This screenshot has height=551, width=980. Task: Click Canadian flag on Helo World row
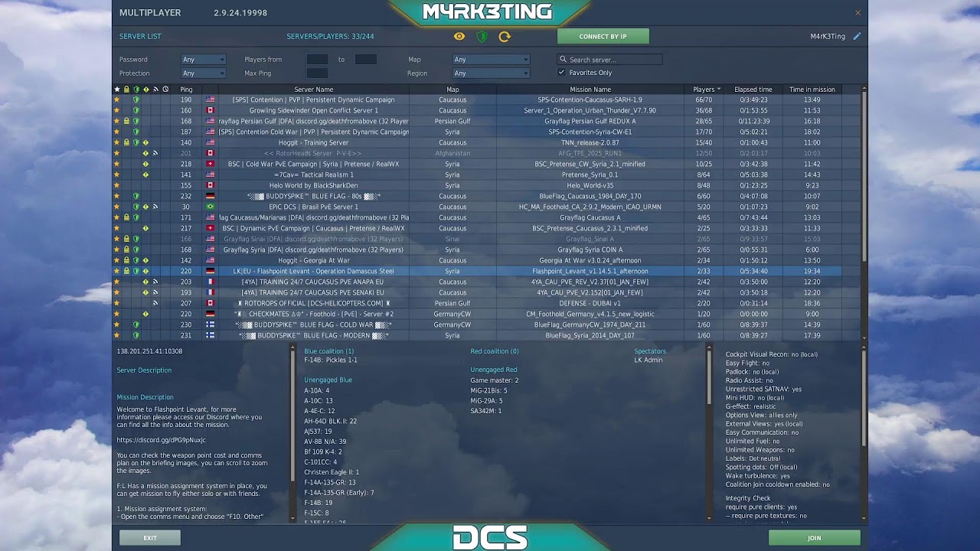pyautogui.click(x=211, y=185)
